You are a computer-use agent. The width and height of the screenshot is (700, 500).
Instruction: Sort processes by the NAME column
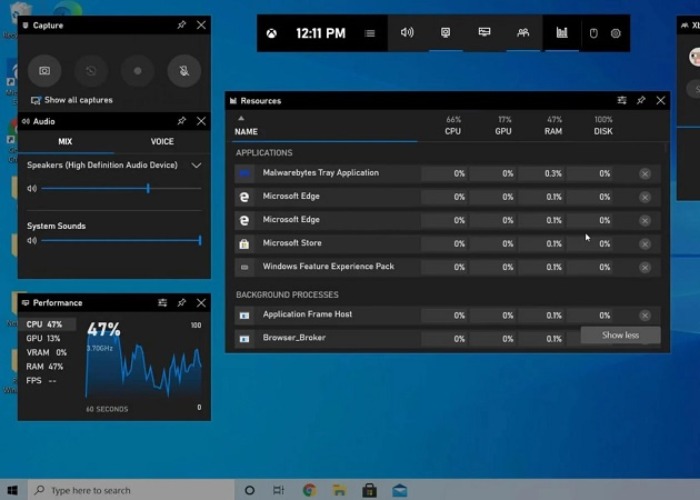click(246, 131)
